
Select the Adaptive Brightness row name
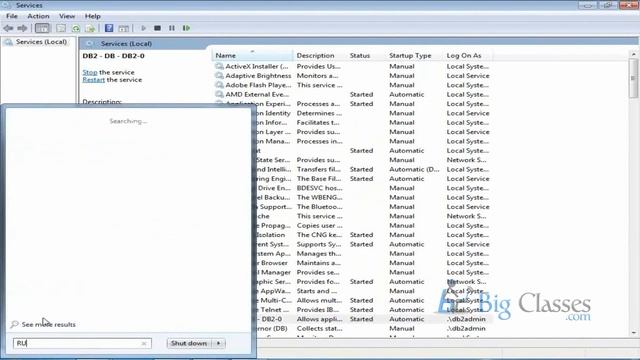click(x=258, y=76)
